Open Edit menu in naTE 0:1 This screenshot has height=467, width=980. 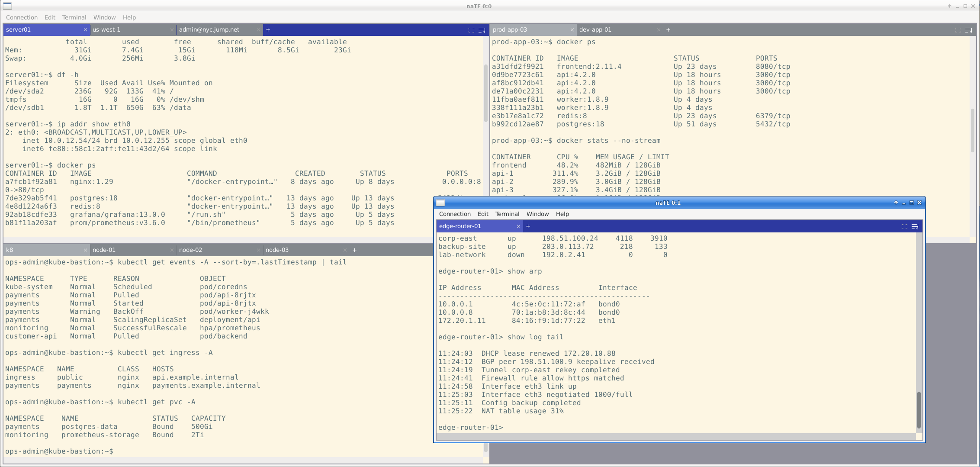pos(483,214)
